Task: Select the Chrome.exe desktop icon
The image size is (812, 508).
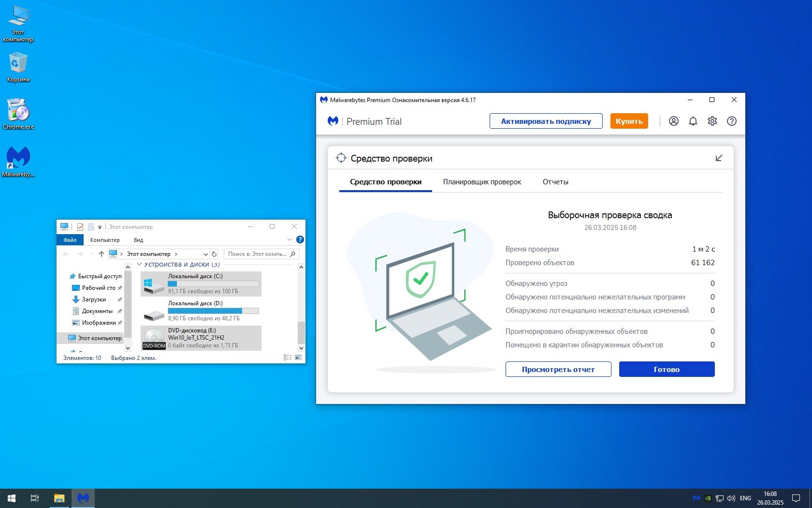Action: (18, 114)
